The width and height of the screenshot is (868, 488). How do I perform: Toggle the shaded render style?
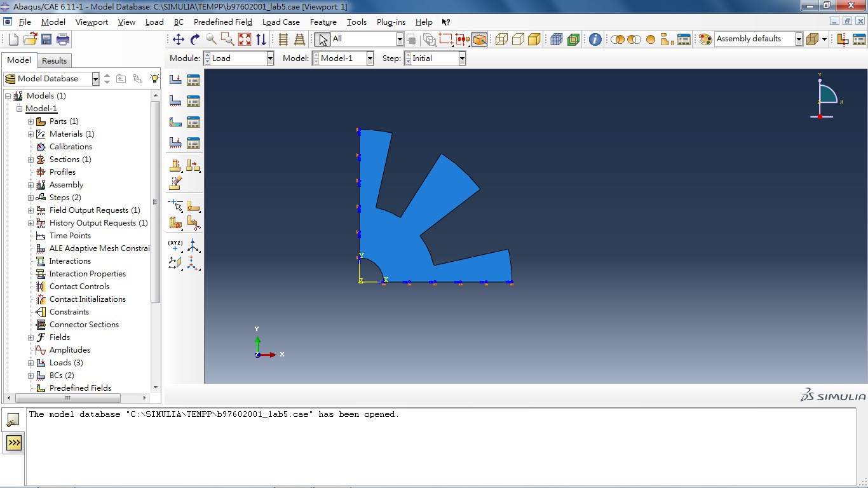(534, 39)
